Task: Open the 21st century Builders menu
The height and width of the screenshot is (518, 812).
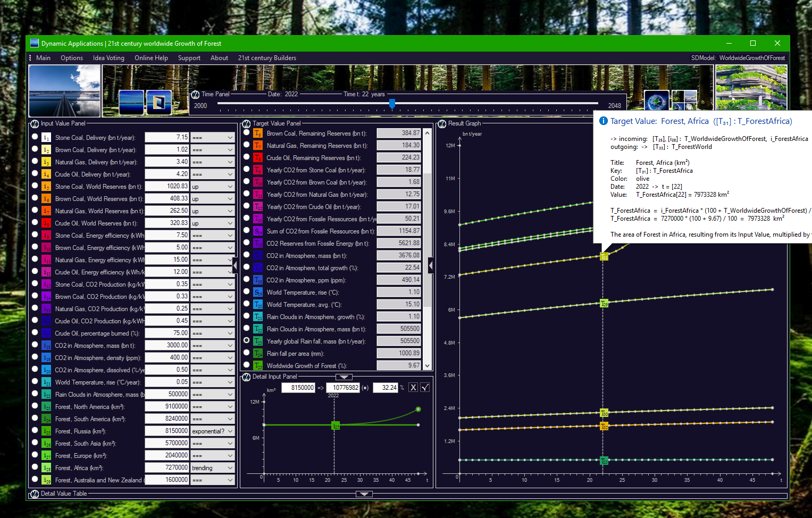Action: (x=267, y=58)
